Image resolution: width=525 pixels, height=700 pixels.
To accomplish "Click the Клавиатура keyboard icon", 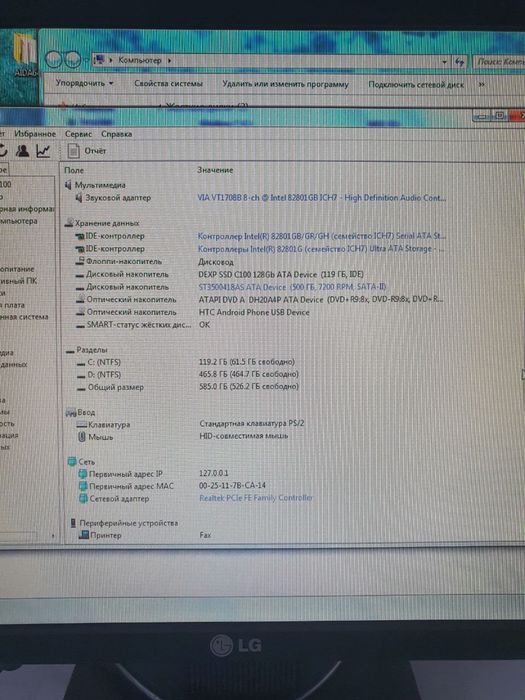I will pos(81,425).
